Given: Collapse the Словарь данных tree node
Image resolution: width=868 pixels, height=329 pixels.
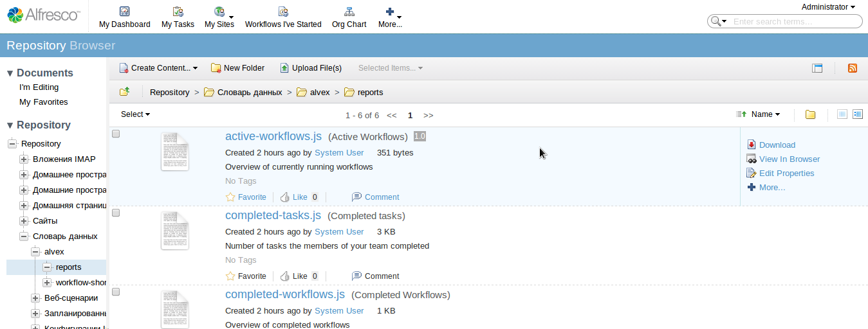Looking at the screenshot, I should click(x=24, y=236).
